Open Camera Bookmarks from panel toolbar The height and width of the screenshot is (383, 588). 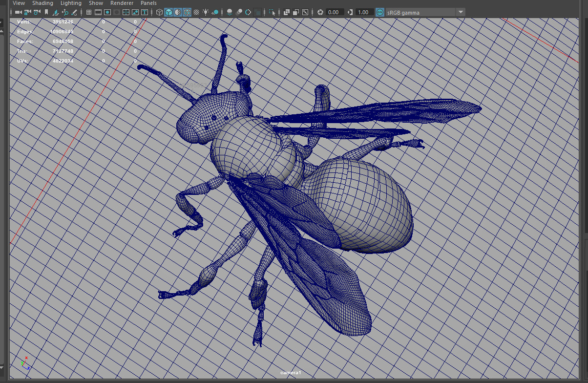(x=46, y=12)
